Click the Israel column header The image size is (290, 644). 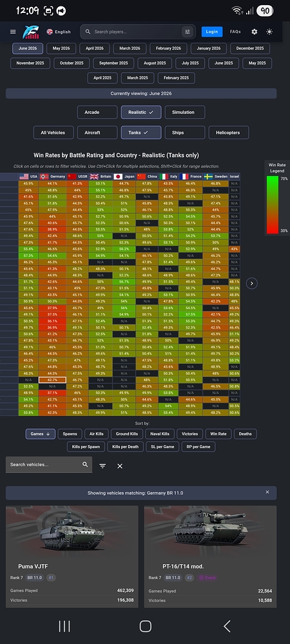point(235,176)
